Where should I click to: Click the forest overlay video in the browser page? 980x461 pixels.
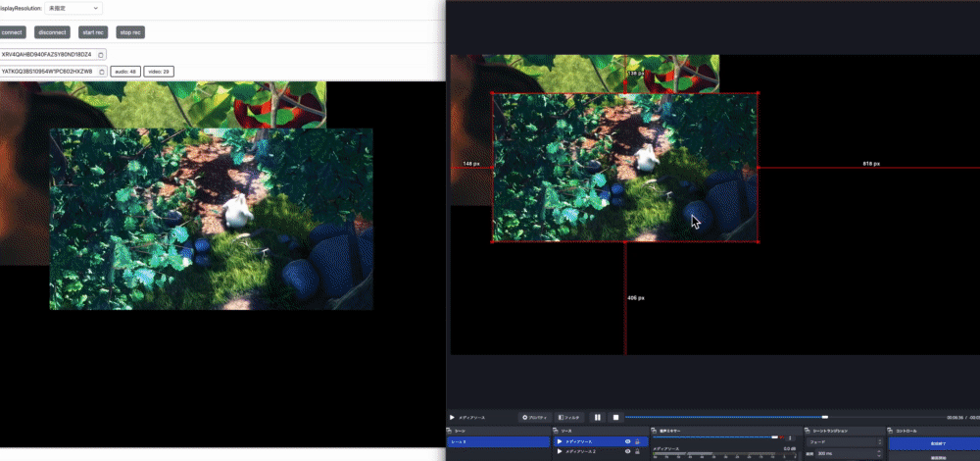[x=212, y=219]
